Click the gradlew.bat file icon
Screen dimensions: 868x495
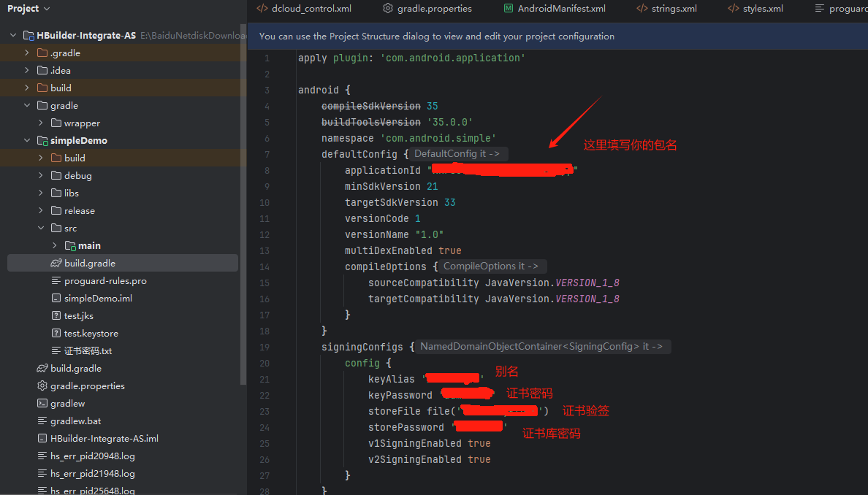click(x=42, y=421)
